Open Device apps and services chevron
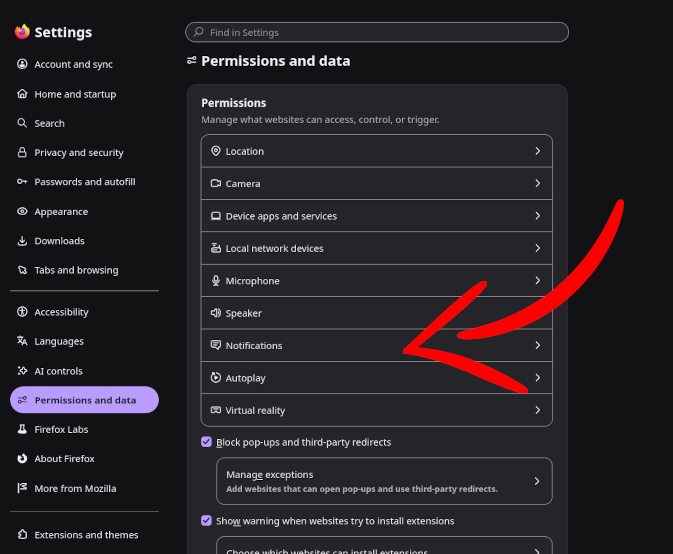 pyautogui.click(x=537, y=216)
